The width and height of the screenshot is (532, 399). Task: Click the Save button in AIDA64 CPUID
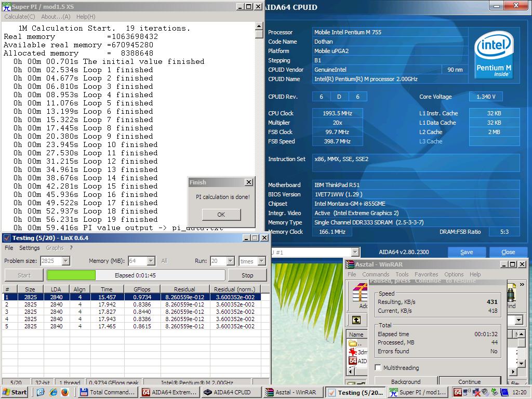click(467, 252)
